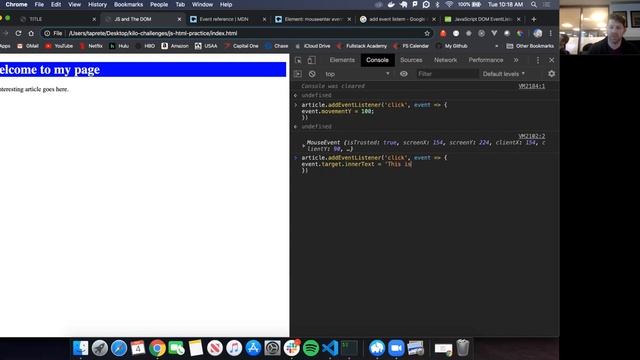Open the VM2182:2 source link
The width and height of the screenshot is (640, 360).
531,136
